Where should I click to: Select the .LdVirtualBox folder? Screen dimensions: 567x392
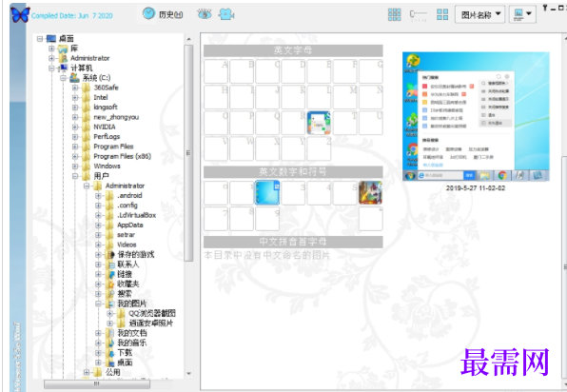pos(136,215)
